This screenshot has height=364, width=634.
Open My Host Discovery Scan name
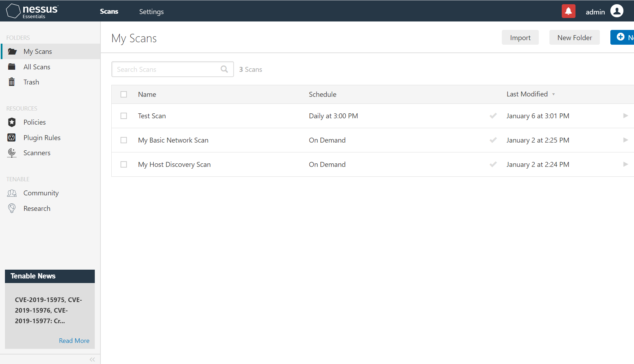coord(174,164)
